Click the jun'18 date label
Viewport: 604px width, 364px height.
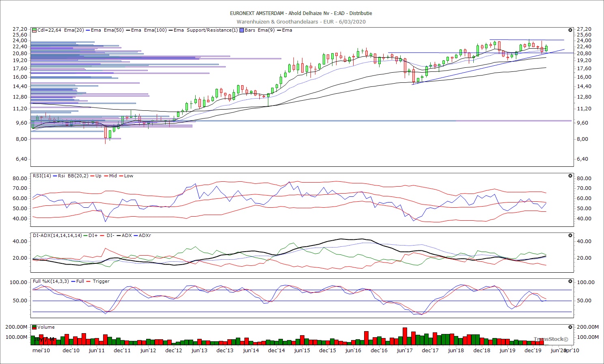point(456,351)
